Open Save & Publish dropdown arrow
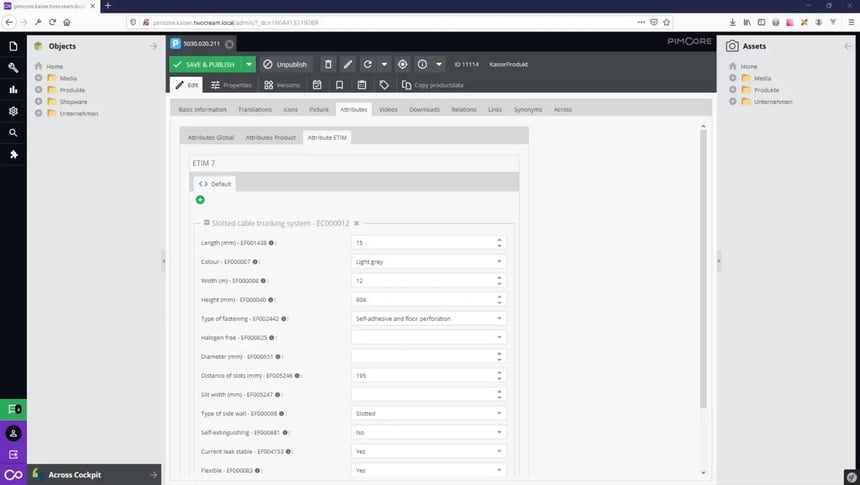860x485 pixels. [x=249, y=64]
